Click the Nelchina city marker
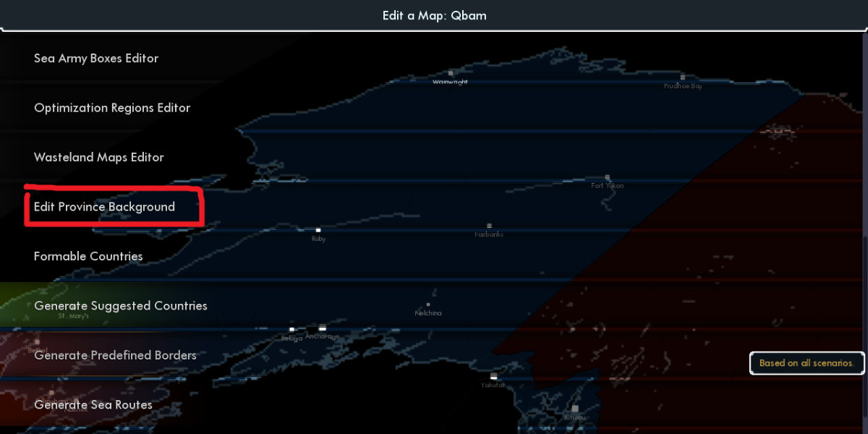The image size is (868, 434). pyautogui.click(x=428, y=305)
